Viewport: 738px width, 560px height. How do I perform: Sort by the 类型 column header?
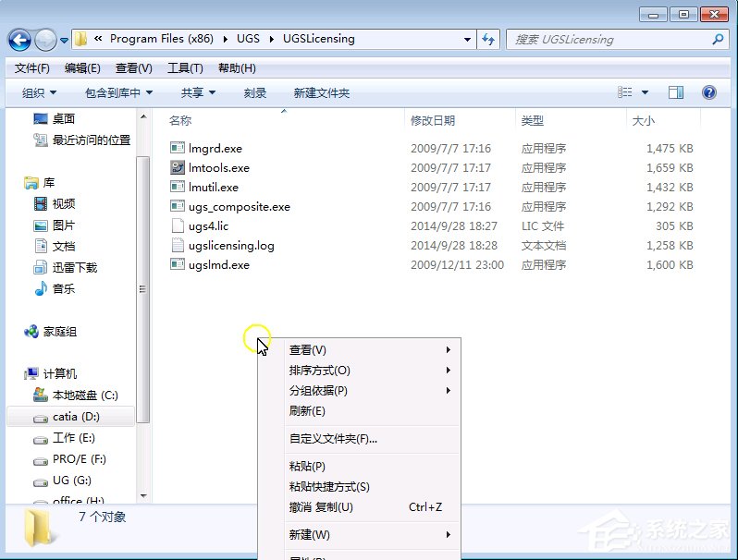point(533,121)
